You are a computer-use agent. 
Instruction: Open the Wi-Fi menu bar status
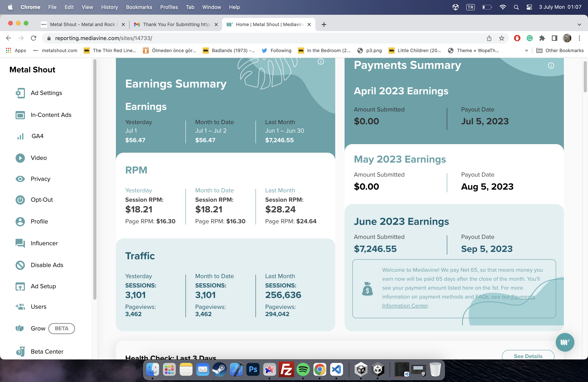[x=502, y=7]
